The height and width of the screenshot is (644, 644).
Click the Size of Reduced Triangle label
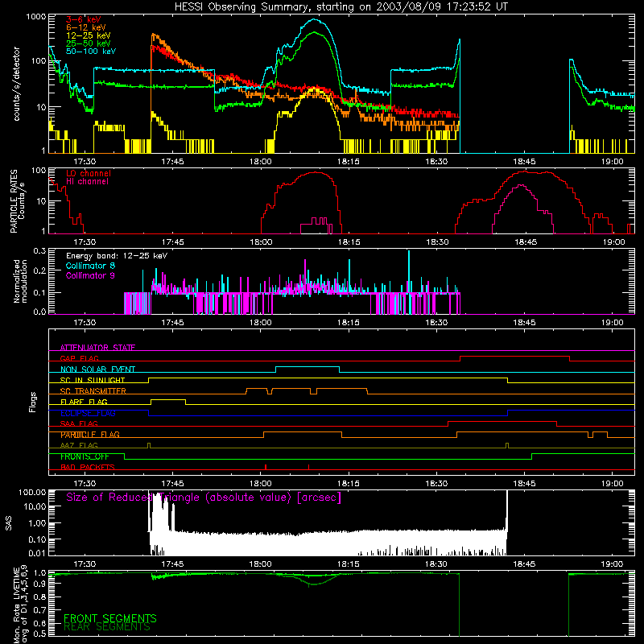[x=204, y=497]
